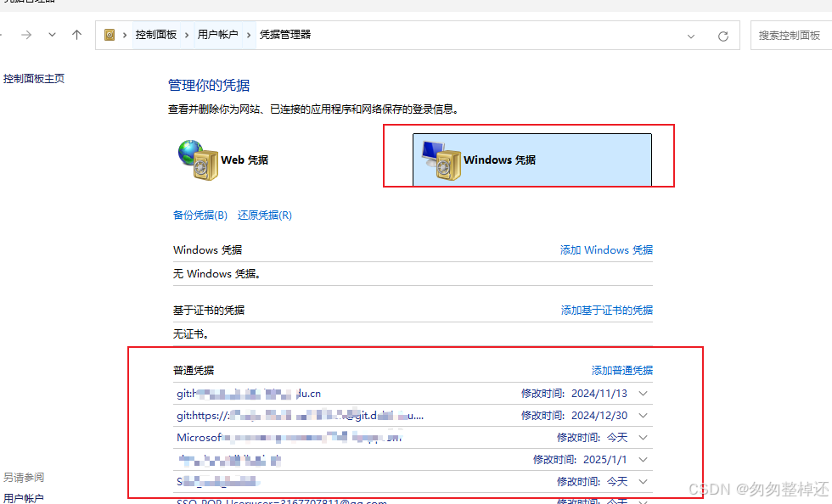
Task: Open the address bar history dropdown
Action: point(691,36)
